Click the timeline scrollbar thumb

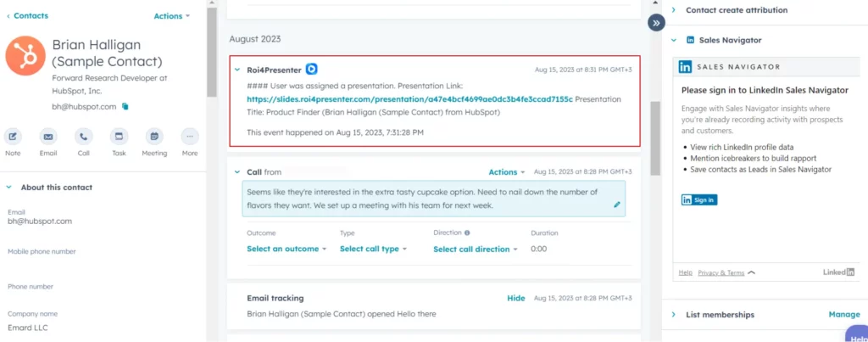click(655, 138)
